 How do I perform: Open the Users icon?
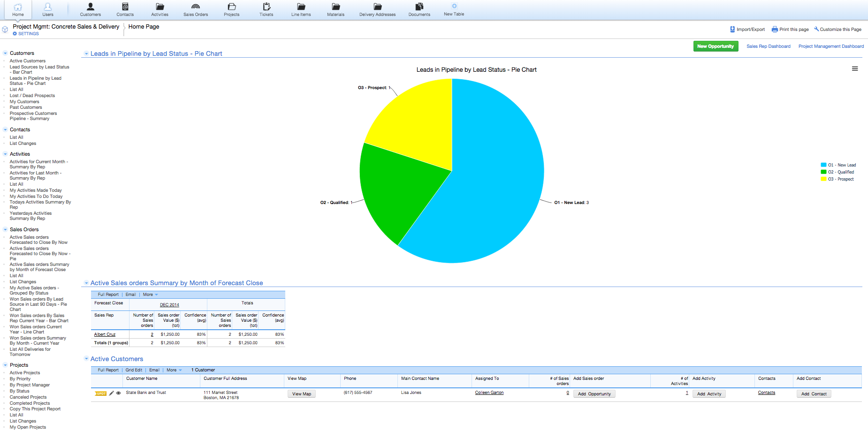[48, 7]
